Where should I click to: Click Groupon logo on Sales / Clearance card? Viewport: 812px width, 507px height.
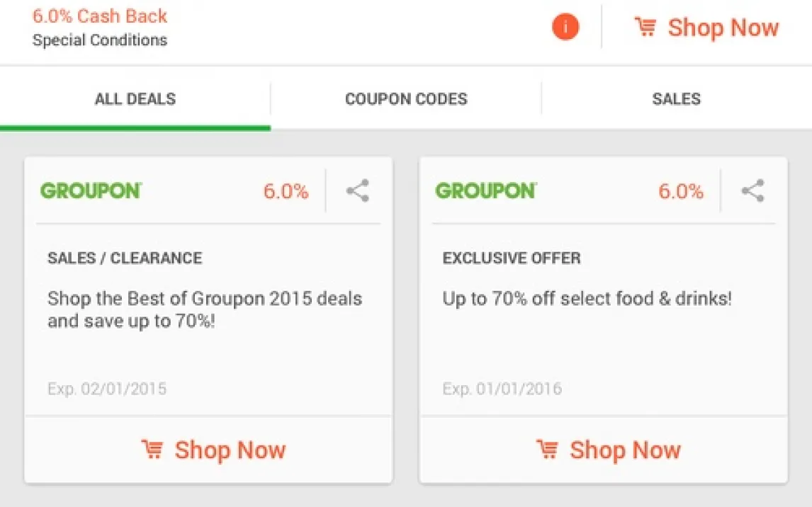(91, 191)
